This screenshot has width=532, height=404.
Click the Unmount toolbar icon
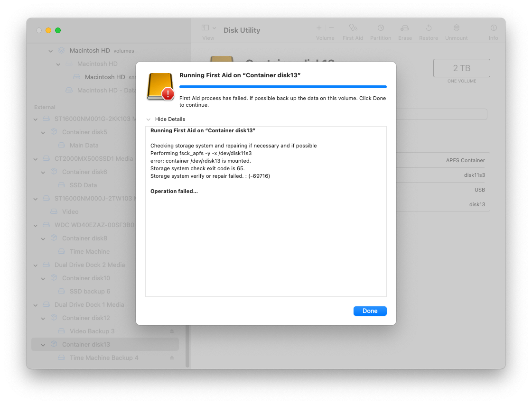457,28
